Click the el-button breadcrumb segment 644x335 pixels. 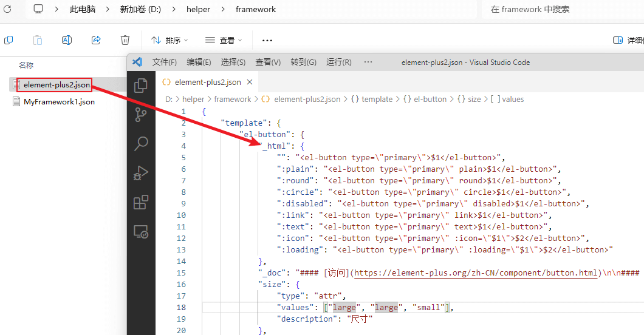click(430, 99)
